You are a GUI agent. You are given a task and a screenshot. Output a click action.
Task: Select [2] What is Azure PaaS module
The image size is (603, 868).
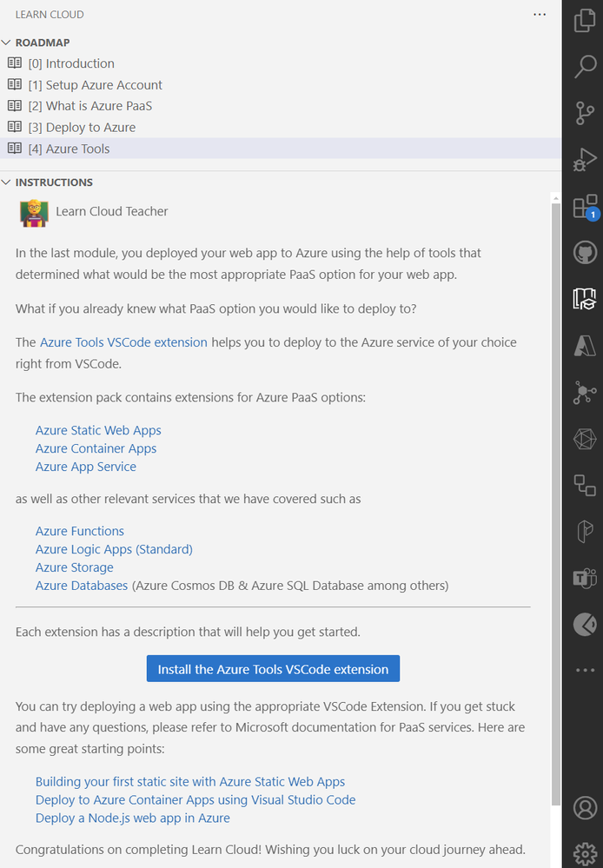281,106
